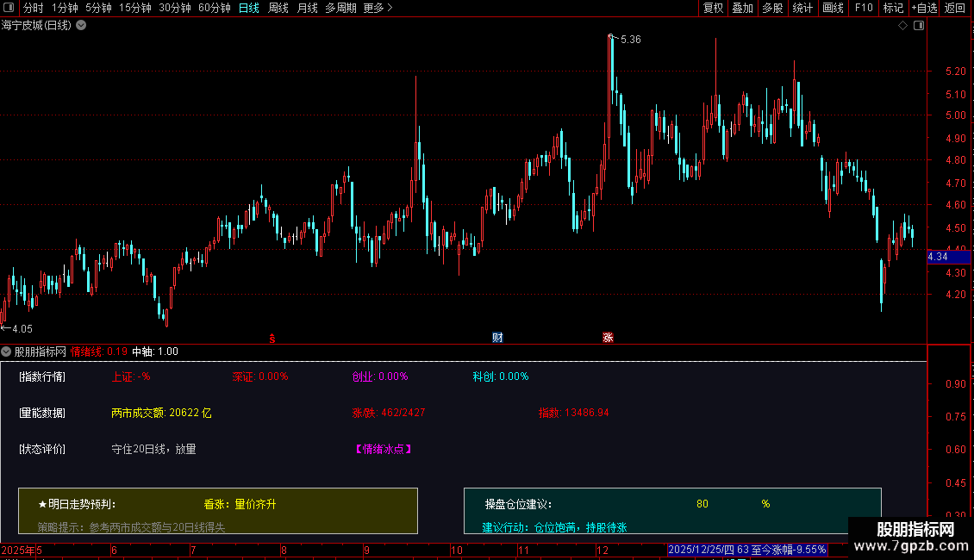Switch to 5分钟 period tab
Screen dimensions: 974x560
99,8
